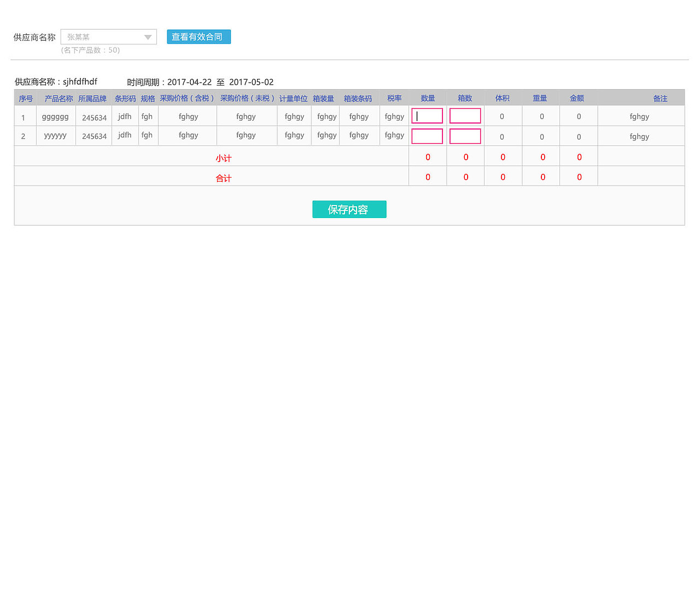
Task: Click the 税率 column header
Action: click(394, 98)
